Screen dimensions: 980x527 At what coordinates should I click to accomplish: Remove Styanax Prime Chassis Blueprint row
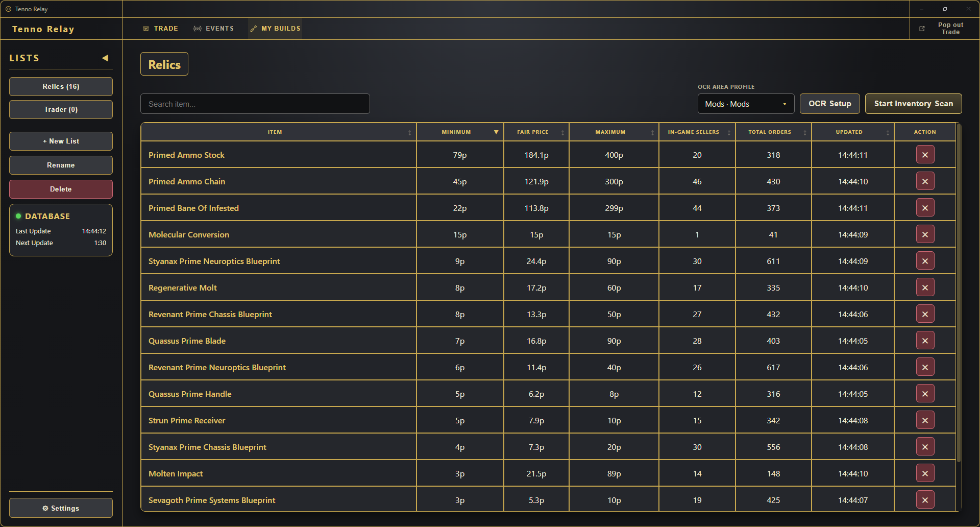point(925,447)
